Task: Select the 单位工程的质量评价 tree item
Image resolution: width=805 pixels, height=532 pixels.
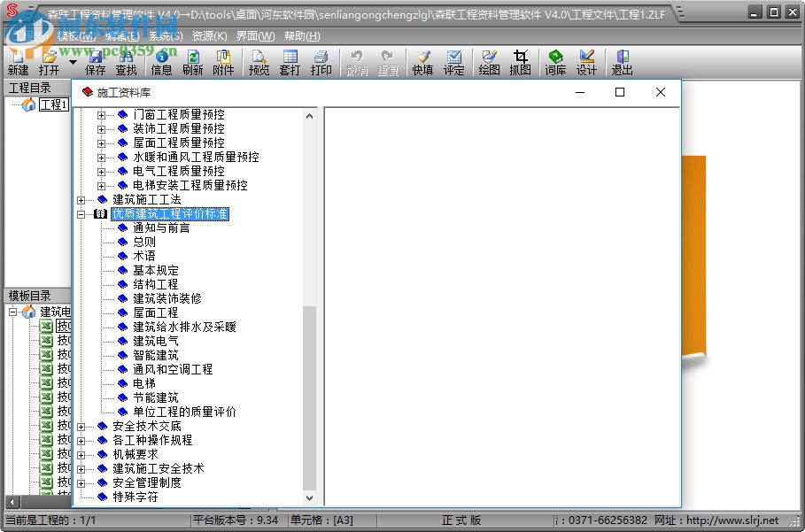Action: pyautogui.click(x=184, y=412)
